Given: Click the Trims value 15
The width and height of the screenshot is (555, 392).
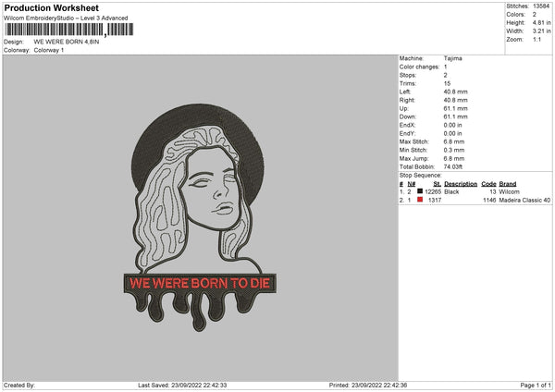Looking at the screenshot, I should (x=447, y=83).
